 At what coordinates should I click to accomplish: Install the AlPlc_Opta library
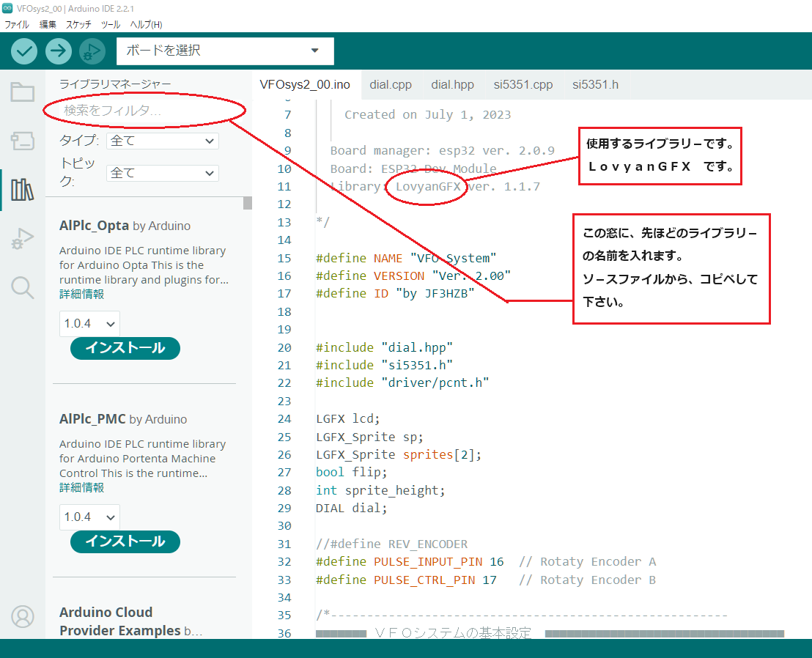click(125, 348)
